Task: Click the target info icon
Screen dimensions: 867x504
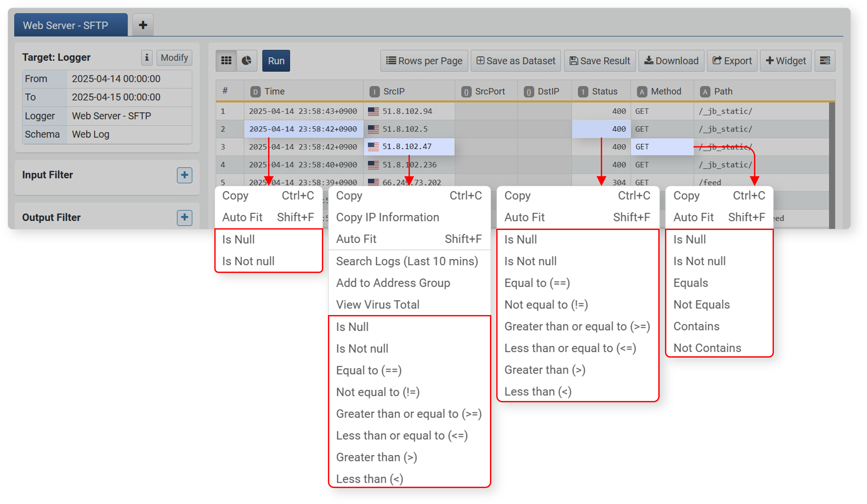Action: coord(146,57)
